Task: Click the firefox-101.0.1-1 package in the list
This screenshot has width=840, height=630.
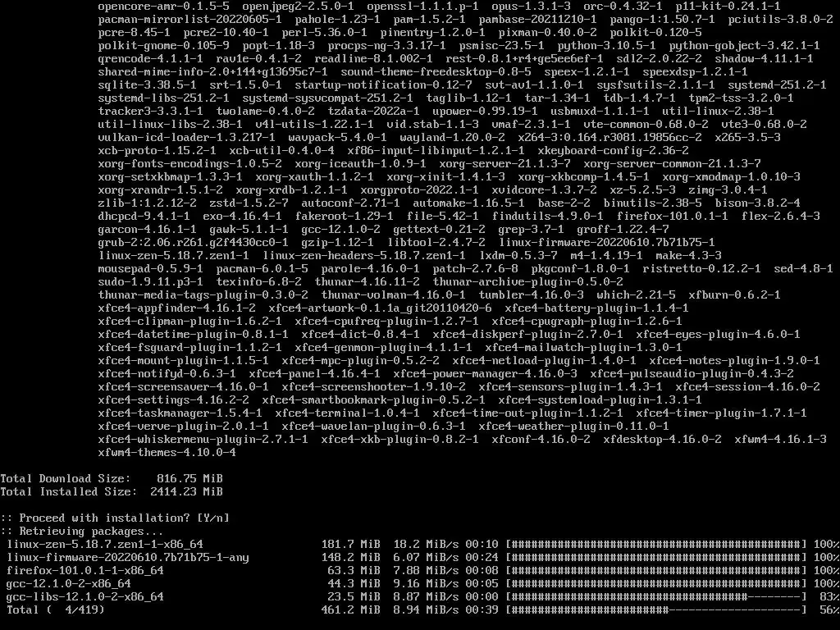Action: [672, 216]
